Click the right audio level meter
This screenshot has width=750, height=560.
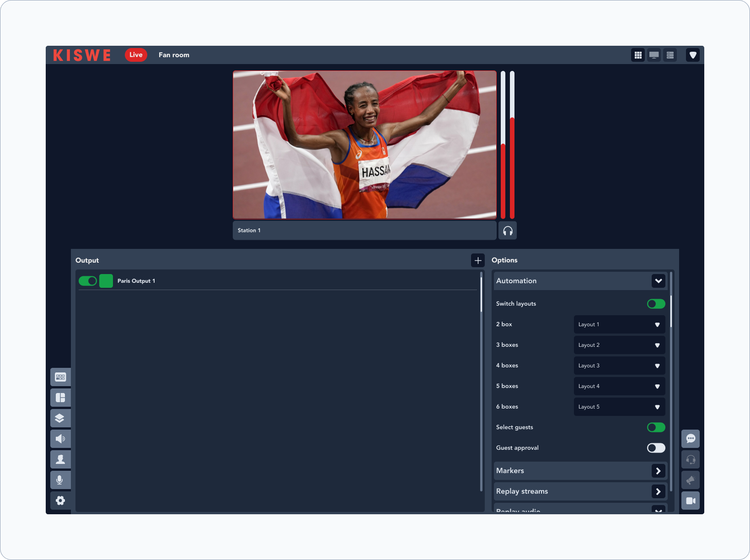pyautogui.click(x=512, y=145)
